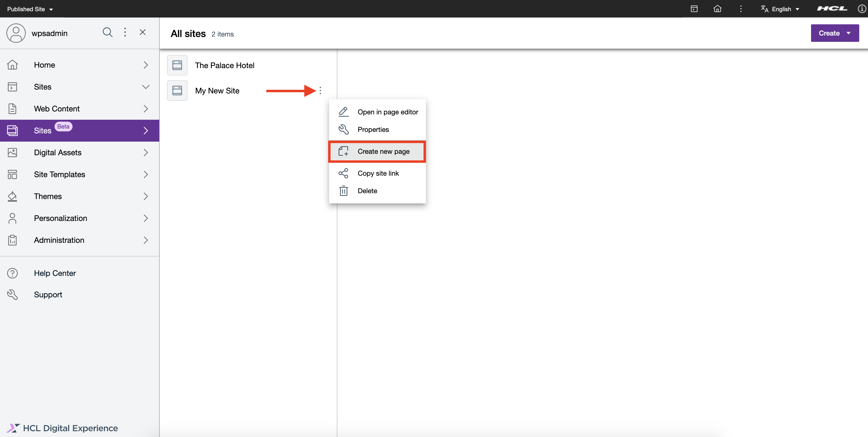Open the Help Center link

tap(55, 273)
